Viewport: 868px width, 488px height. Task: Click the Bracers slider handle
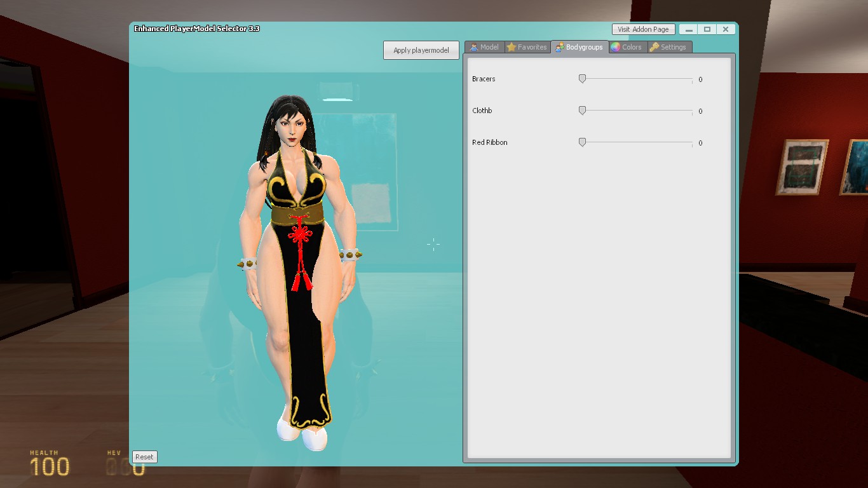click(582, 79)
